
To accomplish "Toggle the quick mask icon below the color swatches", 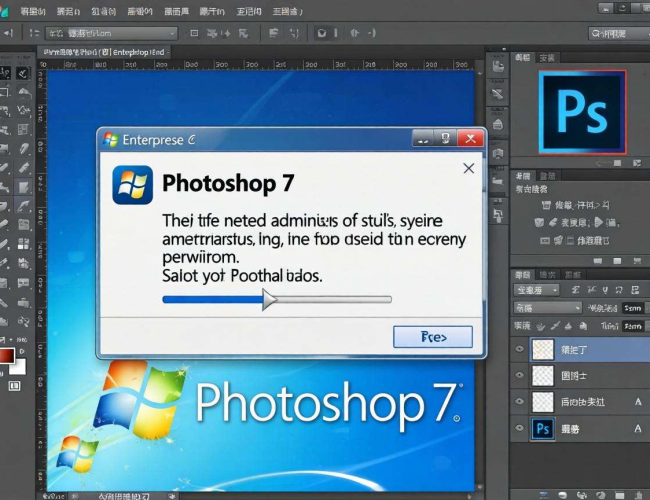I will [x=15, y=386].
